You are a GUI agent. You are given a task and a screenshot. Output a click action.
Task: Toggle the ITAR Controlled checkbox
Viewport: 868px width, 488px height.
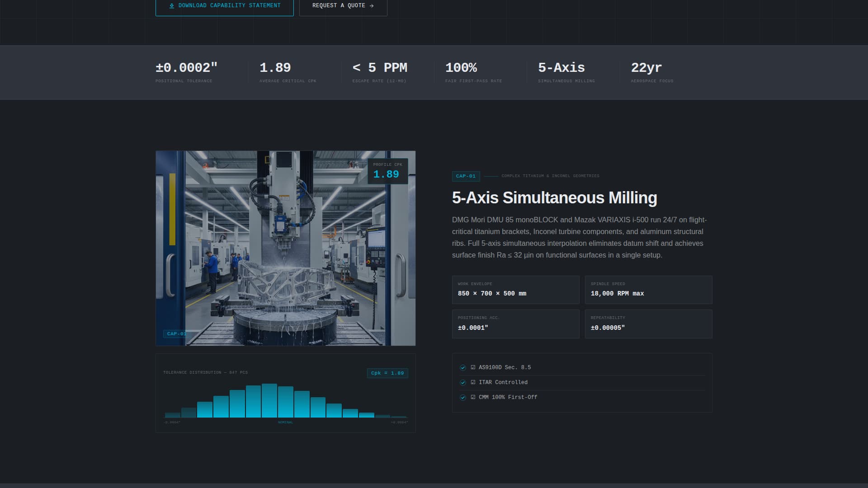point(473,382)
